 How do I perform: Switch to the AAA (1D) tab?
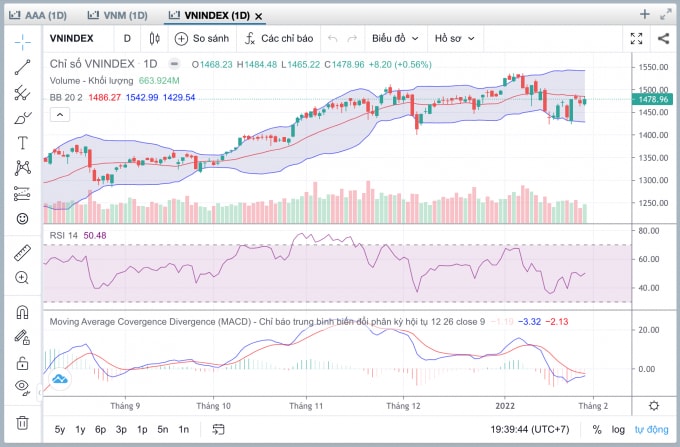(x=38, y=16)
